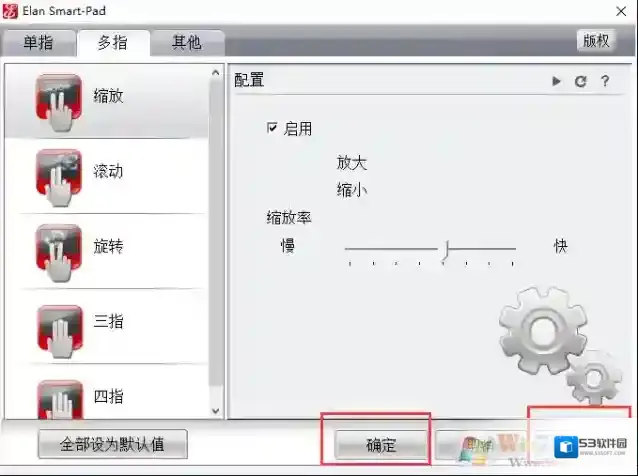
Task: Close the Elan Smart-Pad window
Action: point(621,11)
